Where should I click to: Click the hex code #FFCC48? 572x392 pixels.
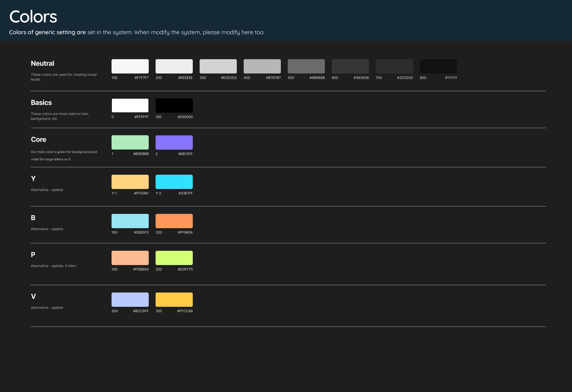185,311
